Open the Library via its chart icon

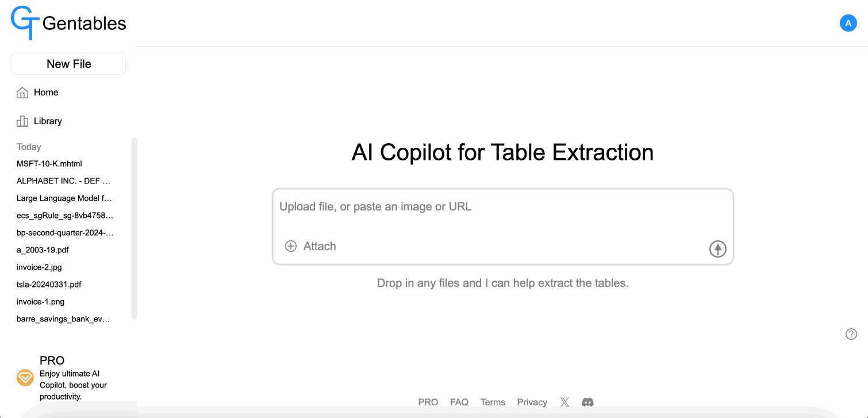tap(22, 121)
